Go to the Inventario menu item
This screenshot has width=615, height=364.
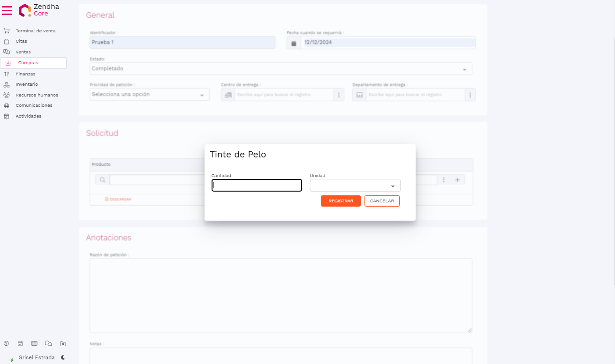coord(27,84)
